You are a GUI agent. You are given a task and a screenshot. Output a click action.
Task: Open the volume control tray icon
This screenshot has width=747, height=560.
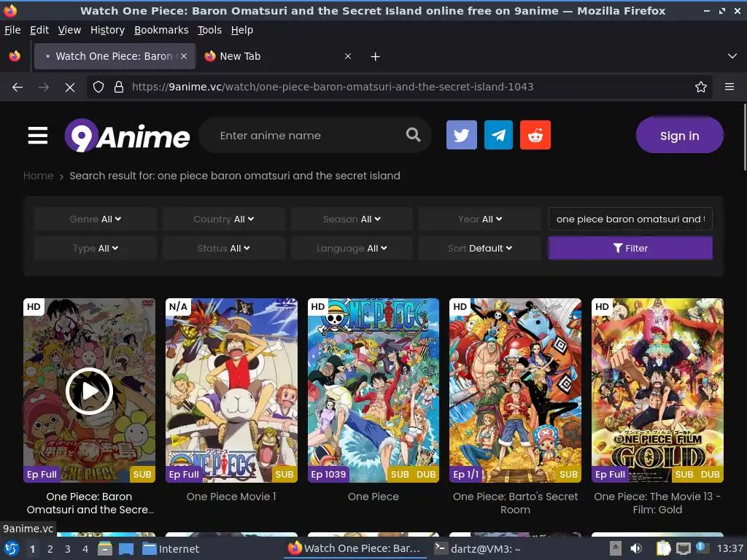click(636, 548)
